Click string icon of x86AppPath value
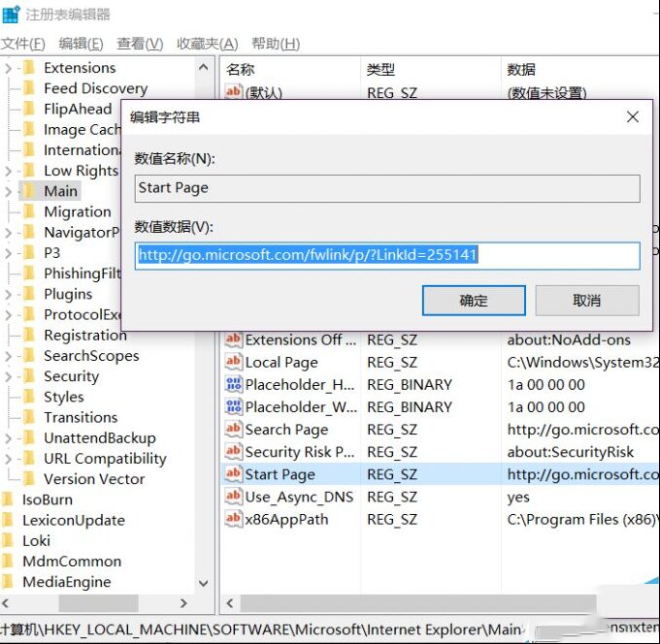The width and height of the screenshot is (660, 644). click(x=234, y=519)
